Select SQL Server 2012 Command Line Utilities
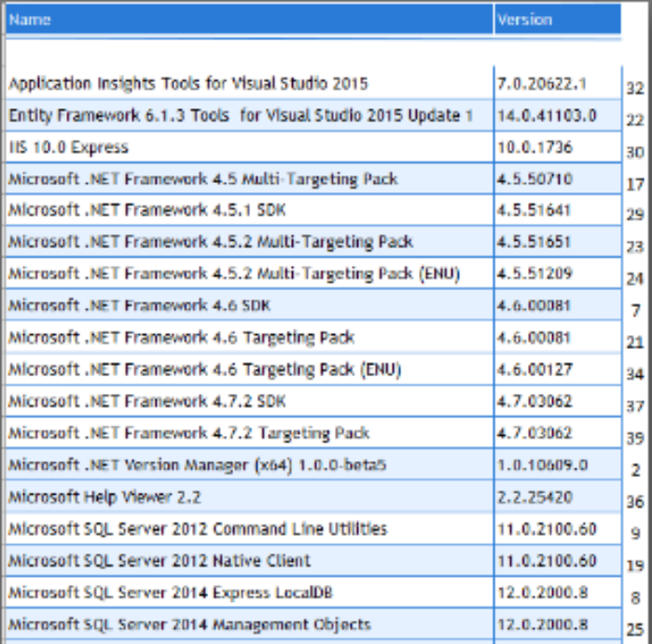The width and height of the screenshot is (652, 644). coord(198,529)
